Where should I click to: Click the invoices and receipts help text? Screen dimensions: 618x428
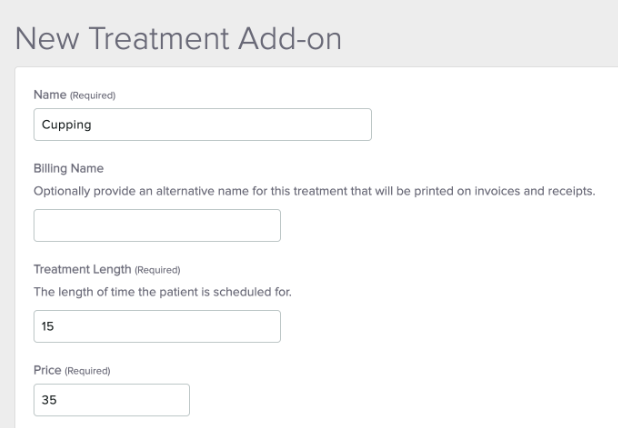coord(314,191)
